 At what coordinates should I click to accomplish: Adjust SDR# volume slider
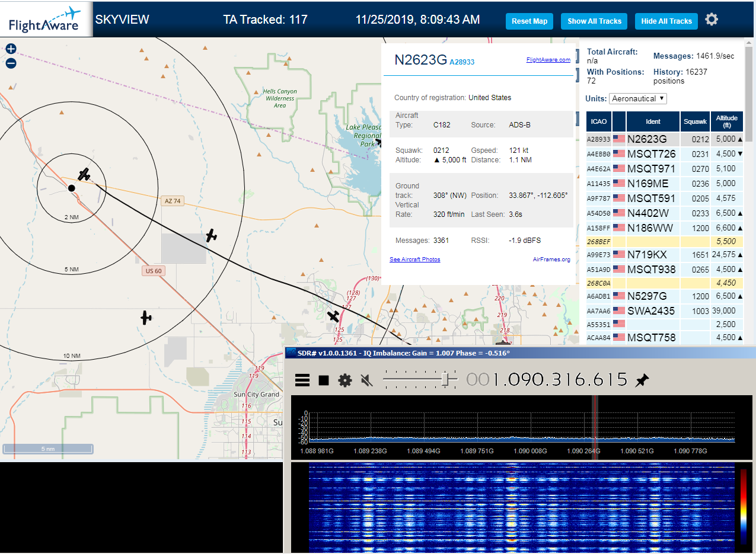[420, 380]
